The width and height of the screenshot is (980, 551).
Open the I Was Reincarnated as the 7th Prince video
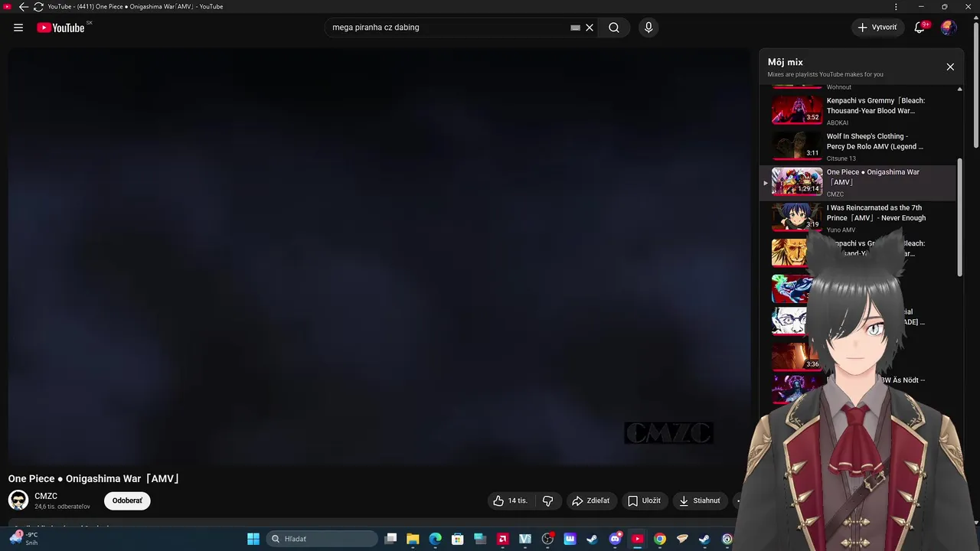pos(857,218)
